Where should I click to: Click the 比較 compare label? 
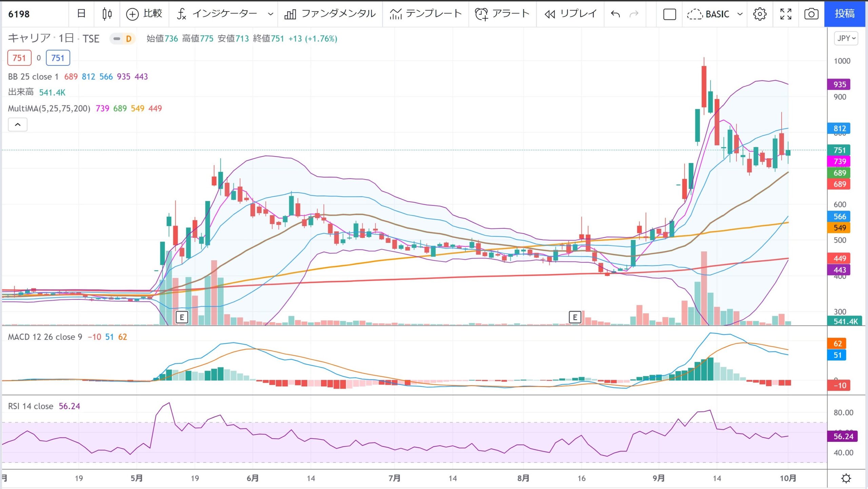[153, 14]
